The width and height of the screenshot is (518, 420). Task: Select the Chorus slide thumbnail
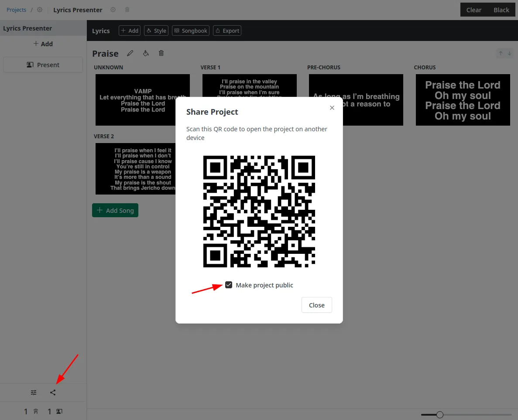click(x=463, y=100)
